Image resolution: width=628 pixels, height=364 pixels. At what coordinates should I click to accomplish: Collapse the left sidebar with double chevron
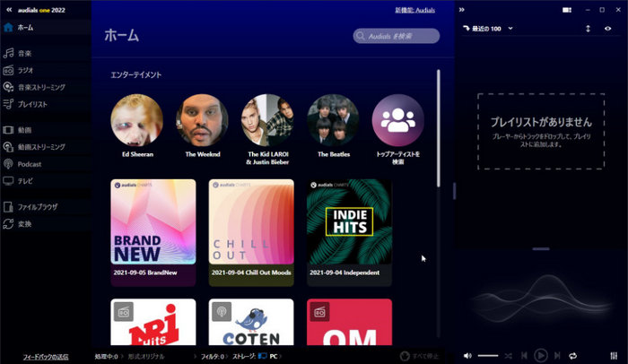(x=9, y=10)
